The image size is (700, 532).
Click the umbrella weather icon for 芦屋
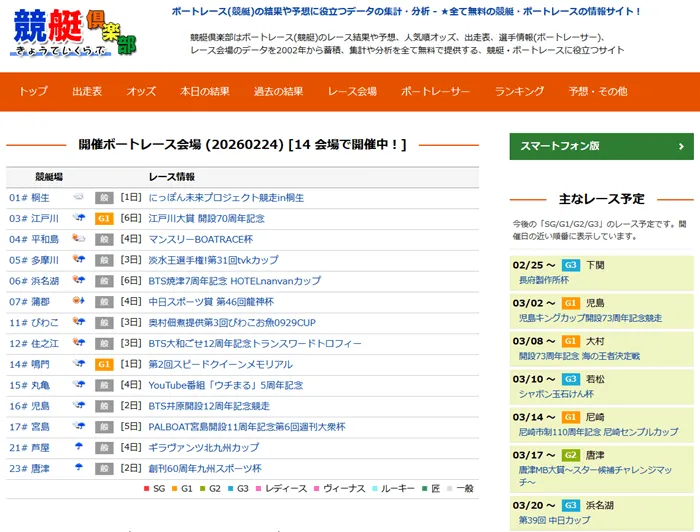click(x=78, y=448)
